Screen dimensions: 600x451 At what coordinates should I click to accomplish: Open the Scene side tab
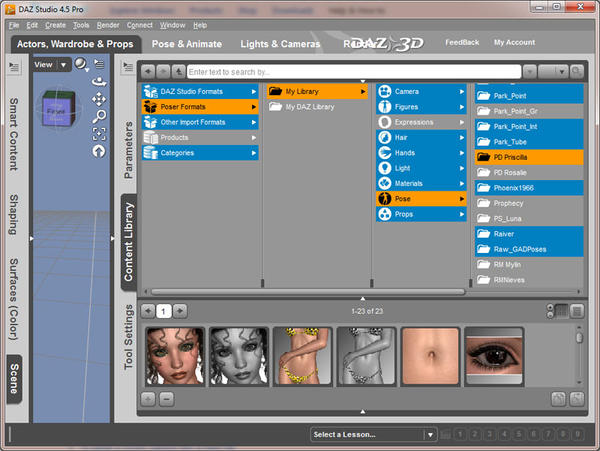point(14,379)
